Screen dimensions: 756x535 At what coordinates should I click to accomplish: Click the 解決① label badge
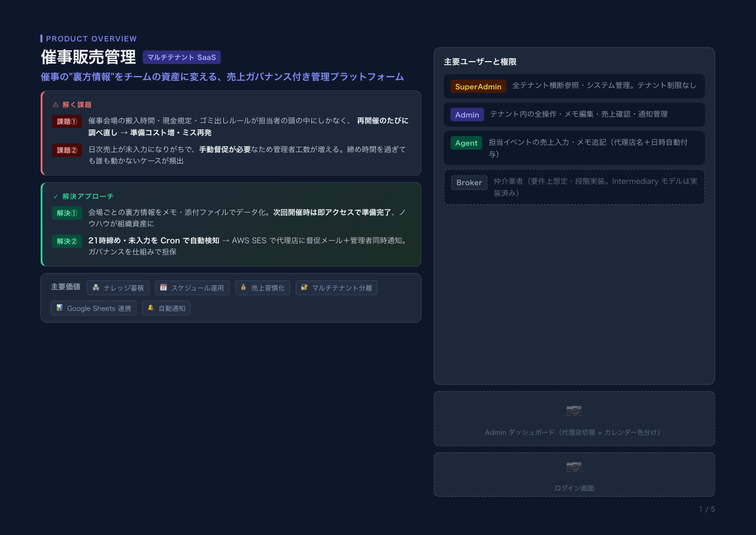click(x=67, y=213)
